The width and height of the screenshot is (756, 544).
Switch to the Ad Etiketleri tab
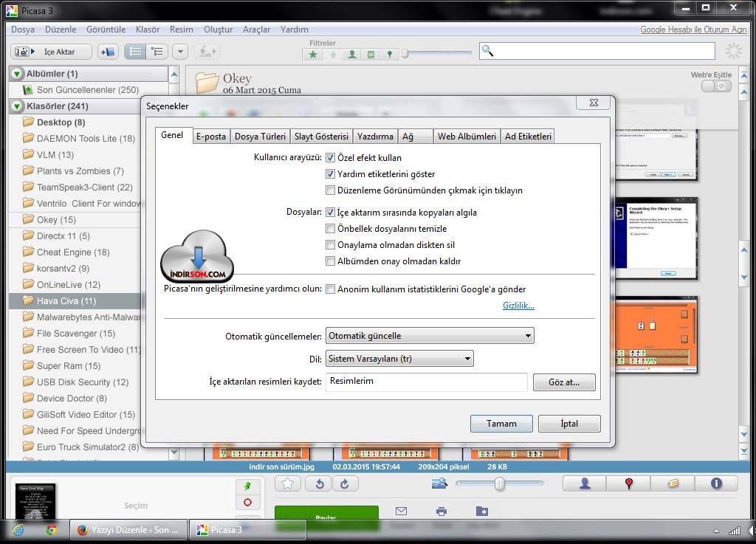(x=528, y=137)
